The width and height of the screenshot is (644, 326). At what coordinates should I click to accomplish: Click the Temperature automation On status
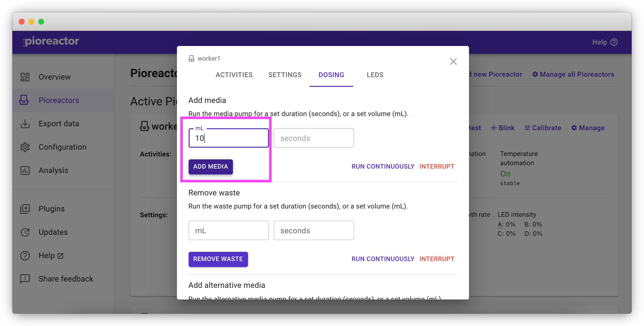[x=505, y=174]
